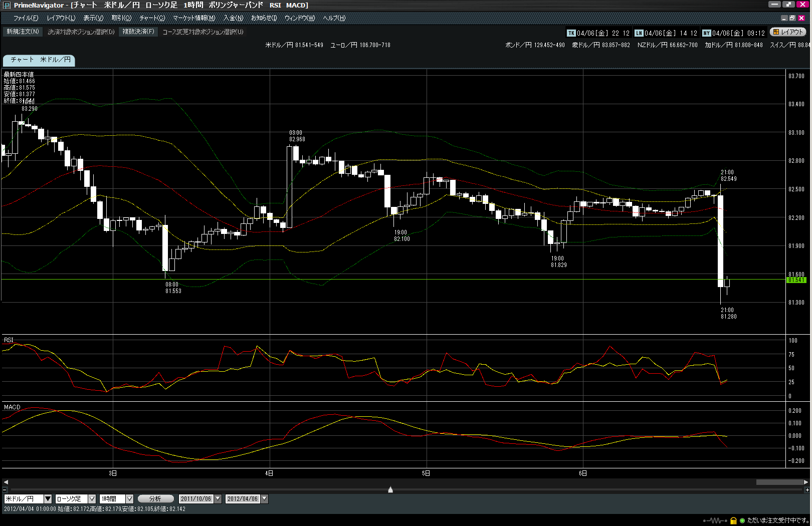This screenshot has width=812, height=526.
Task: Open the 2011/10/06 start date picker
Action: coord(218,499)
